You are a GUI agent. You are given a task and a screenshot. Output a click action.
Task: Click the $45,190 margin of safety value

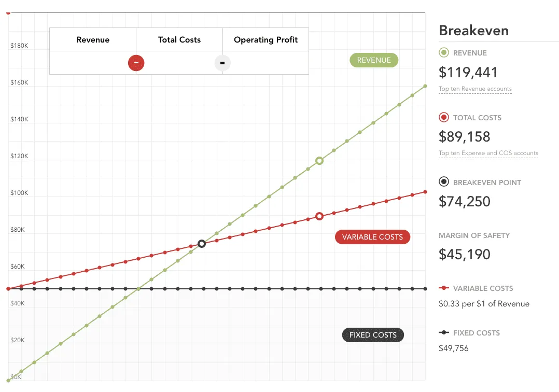tap(464, 254)
